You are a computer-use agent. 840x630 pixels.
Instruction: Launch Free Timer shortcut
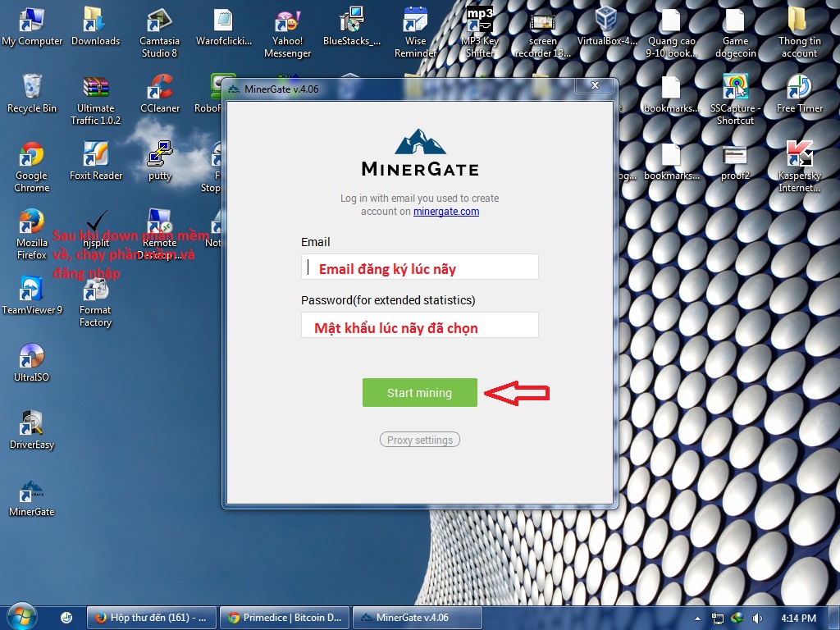[x=799, y=94]
